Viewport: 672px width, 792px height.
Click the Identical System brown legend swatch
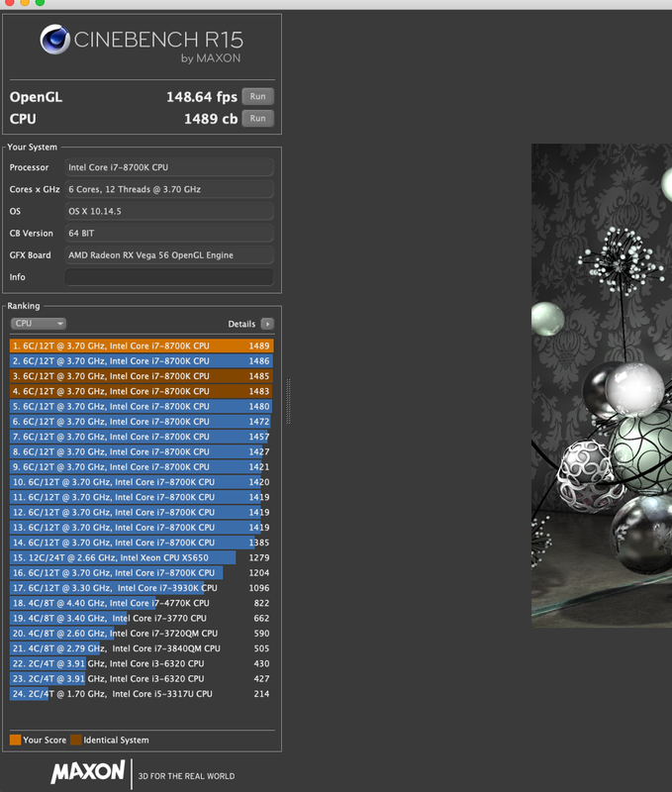(76, 740)
